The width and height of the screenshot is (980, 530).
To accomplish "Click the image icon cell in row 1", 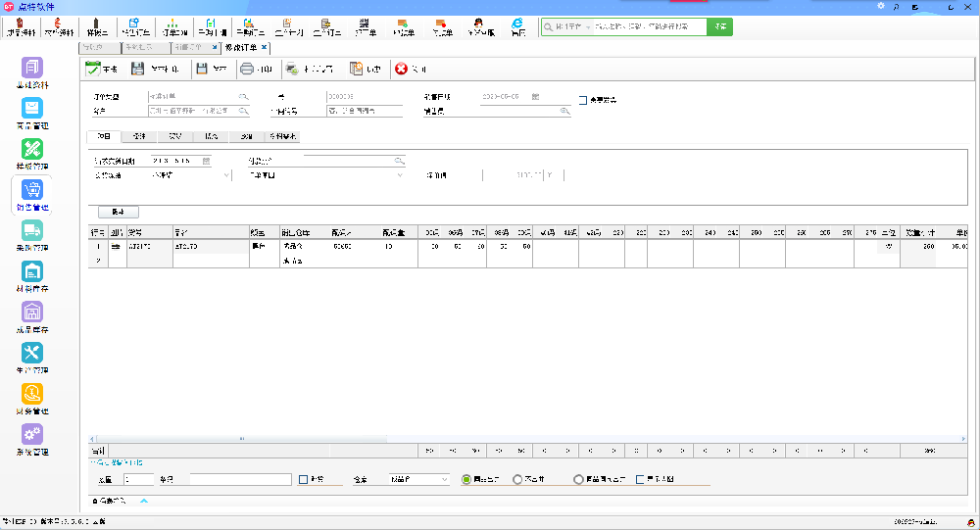I will pyautogui.click(x=117, y=247).
